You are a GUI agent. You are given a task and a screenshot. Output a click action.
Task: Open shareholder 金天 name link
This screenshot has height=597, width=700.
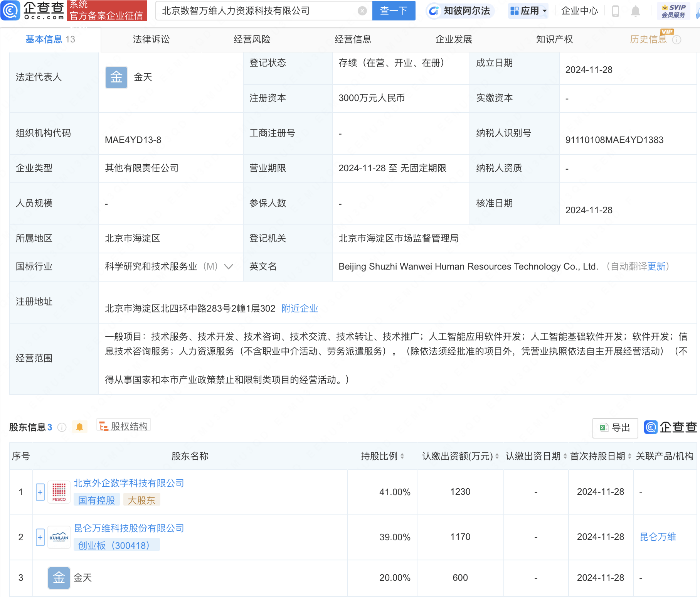click(82, 578)
